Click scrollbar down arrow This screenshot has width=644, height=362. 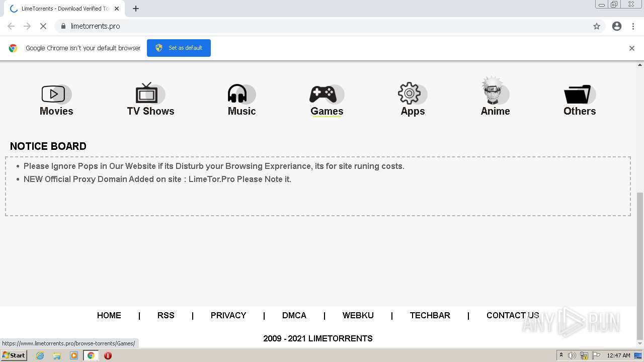point(640,344)
